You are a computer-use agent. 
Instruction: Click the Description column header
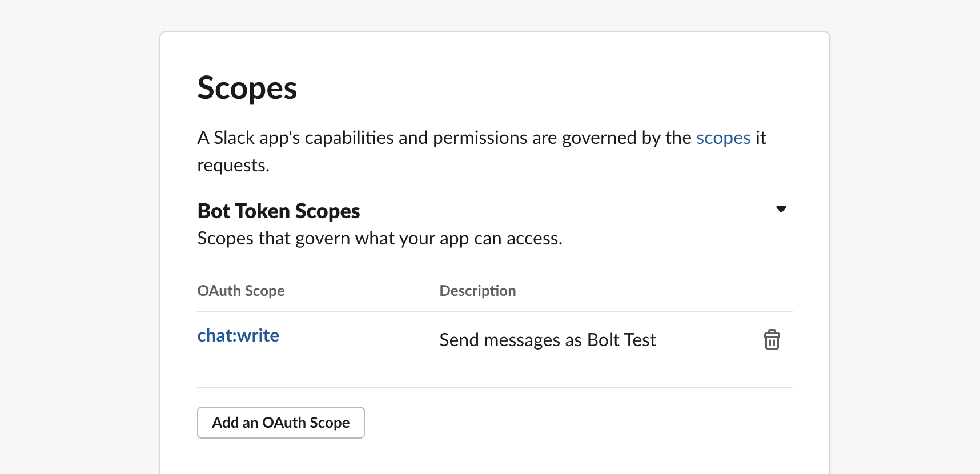coord(477,291)
